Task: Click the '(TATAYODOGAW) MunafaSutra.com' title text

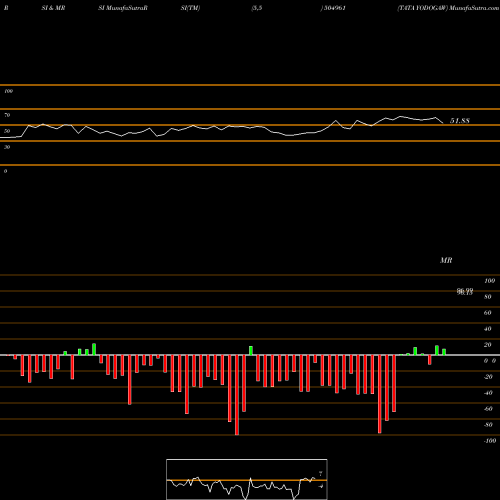Action: [448, 8]
